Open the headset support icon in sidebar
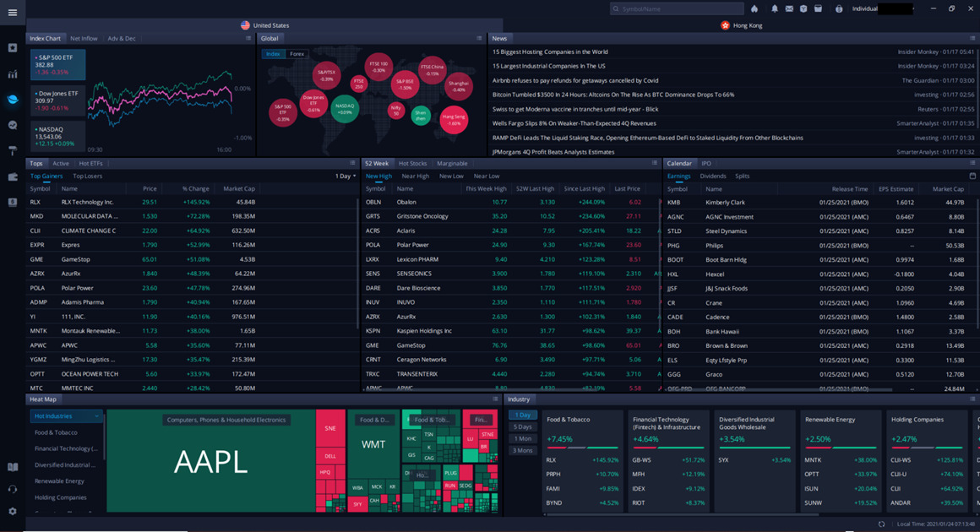 pyautogui.click(x=13, y=490)
